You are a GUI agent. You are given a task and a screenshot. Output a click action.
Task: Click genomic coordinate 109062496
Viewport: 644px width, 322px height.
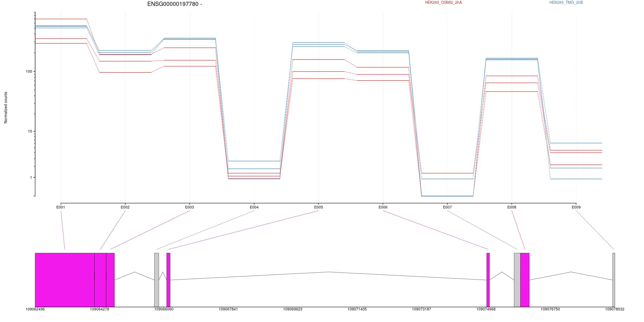tap(35, 309)
